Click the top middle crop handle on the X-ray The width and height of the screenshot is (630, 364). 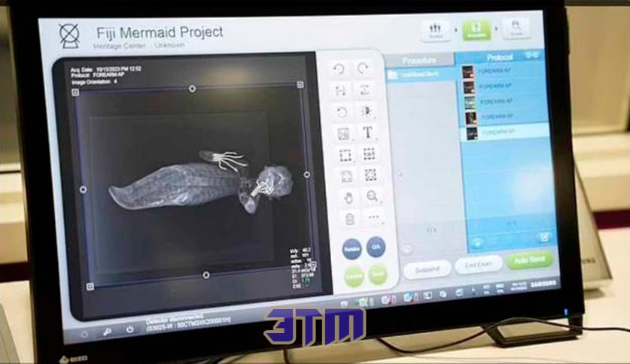point(193,88)
